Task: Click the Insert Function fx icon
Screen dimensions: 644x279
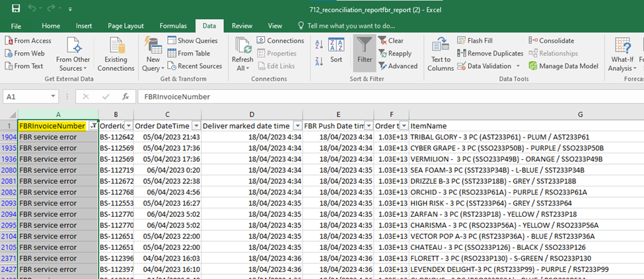Action: pyautogui.click(x=125, y=97)
